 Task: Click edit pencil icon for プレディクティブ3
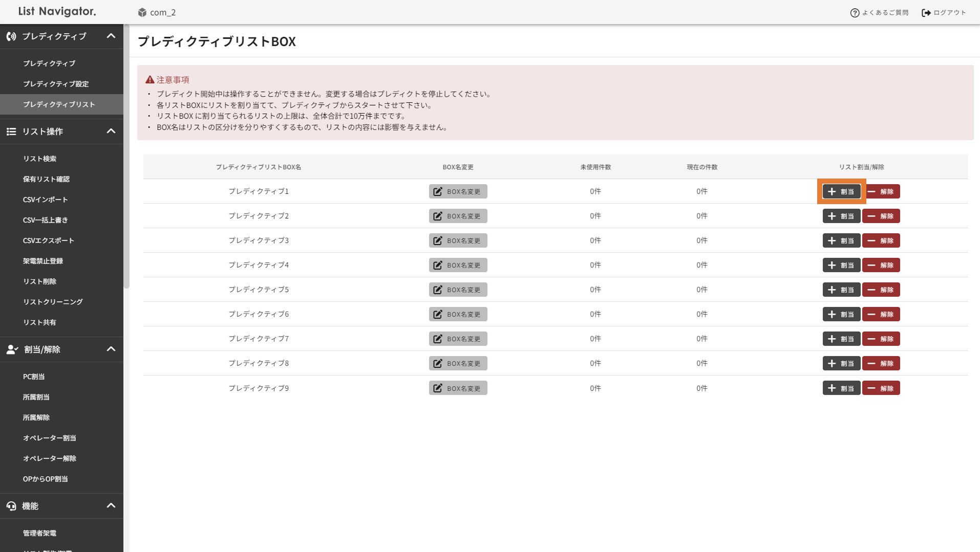coord(438,240)
